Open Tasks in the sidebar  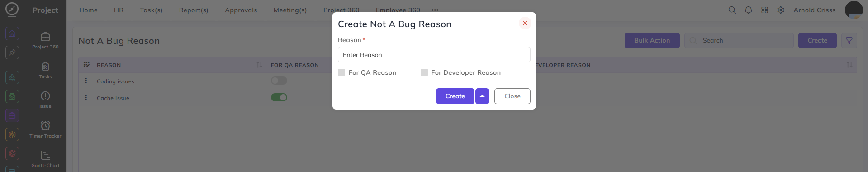(x=45, y=70)
